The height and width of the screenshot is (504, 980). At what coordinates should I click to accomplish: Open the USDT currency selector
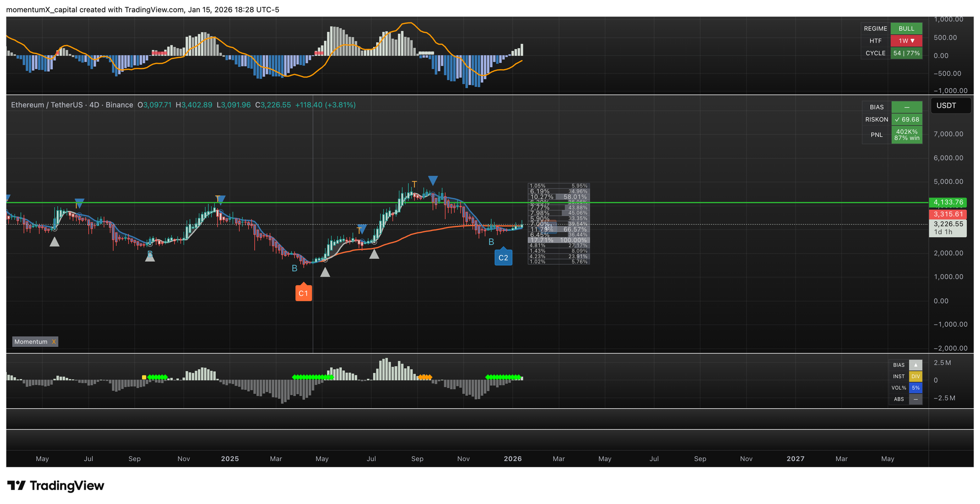click(950, 105)
